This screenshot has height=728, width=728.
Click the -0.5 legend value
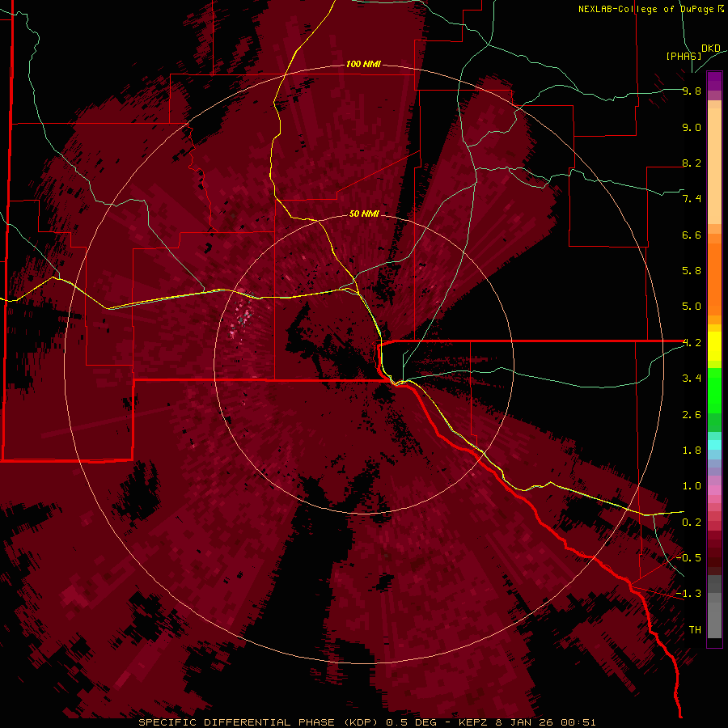tap(688, 557)
